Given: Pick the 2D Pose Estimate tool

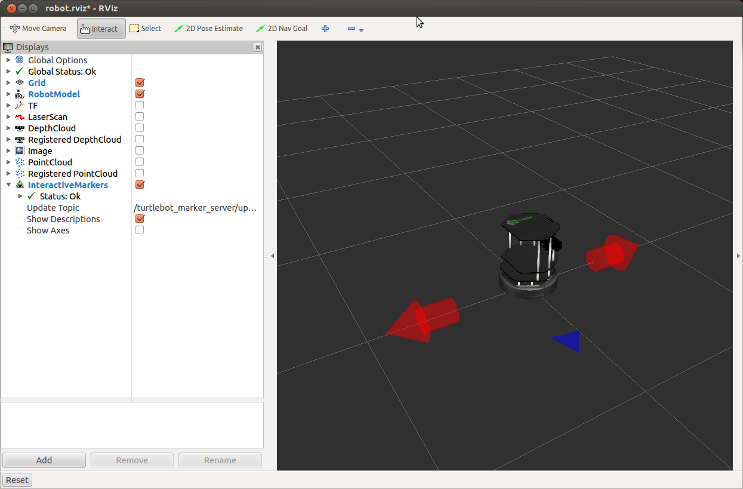Looking at the screenshot, I should (208, 28).
